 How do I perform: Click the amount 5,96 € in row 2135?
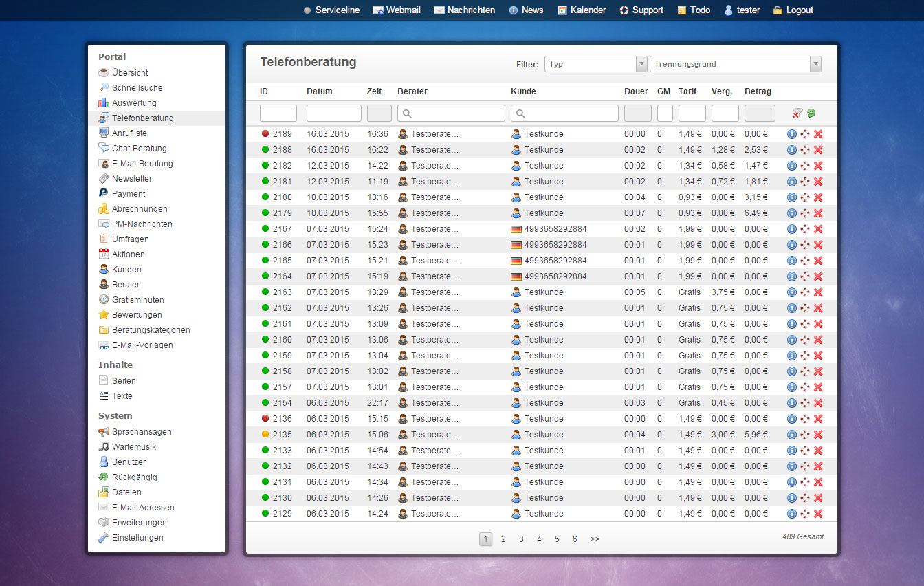pos(756,435)
